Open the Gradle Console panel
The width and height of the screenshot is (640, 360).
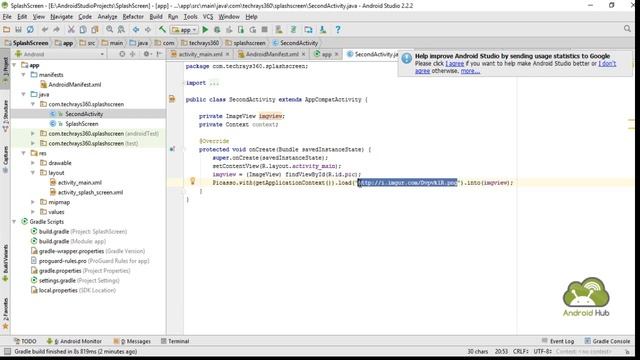(607, 341)
